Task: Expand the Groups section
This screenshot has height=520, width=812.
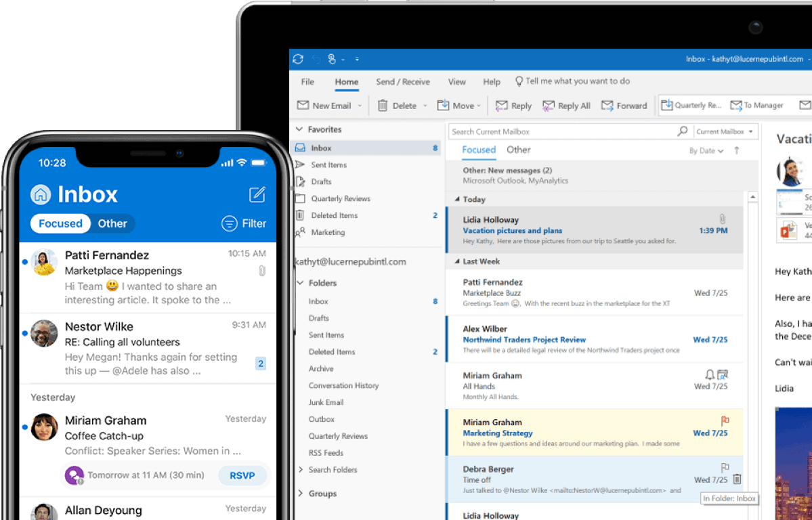Action: 301,493
